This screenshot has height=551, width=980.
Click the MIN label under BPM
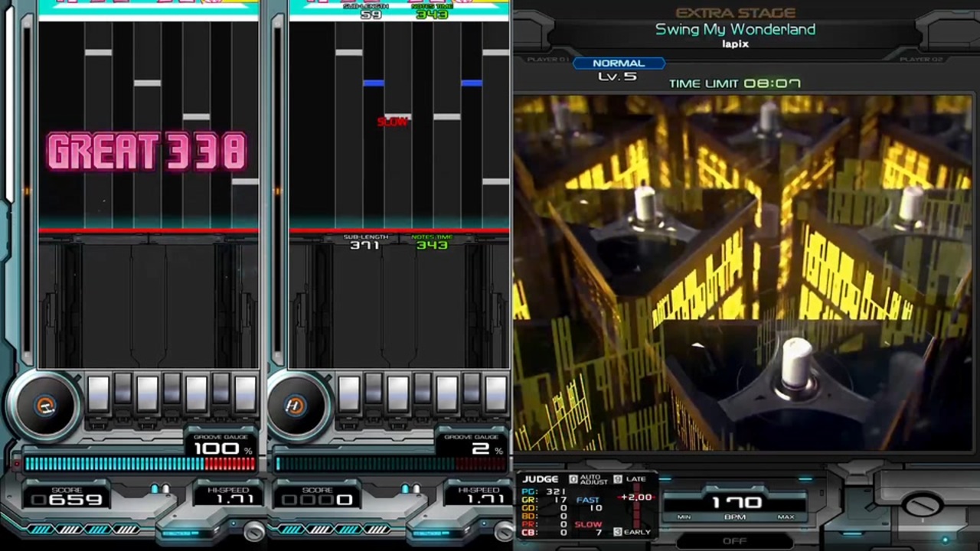click(x=684, y=517)
